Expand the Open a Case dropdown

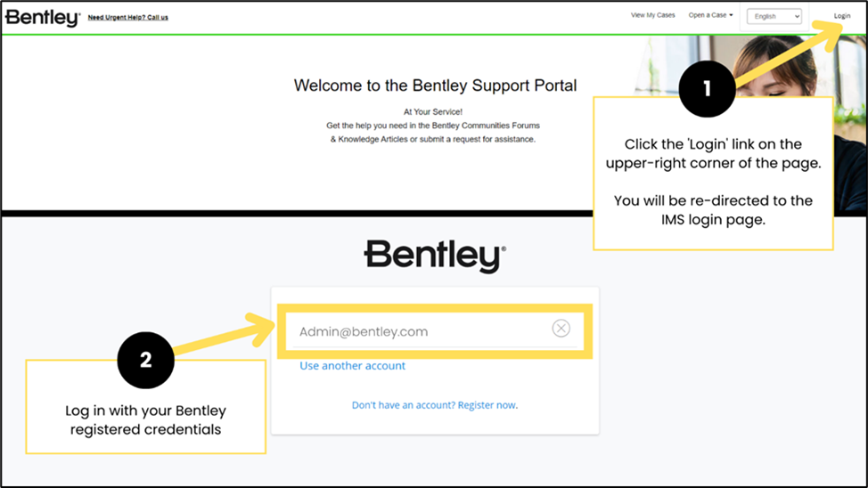(x=710, y=15)
